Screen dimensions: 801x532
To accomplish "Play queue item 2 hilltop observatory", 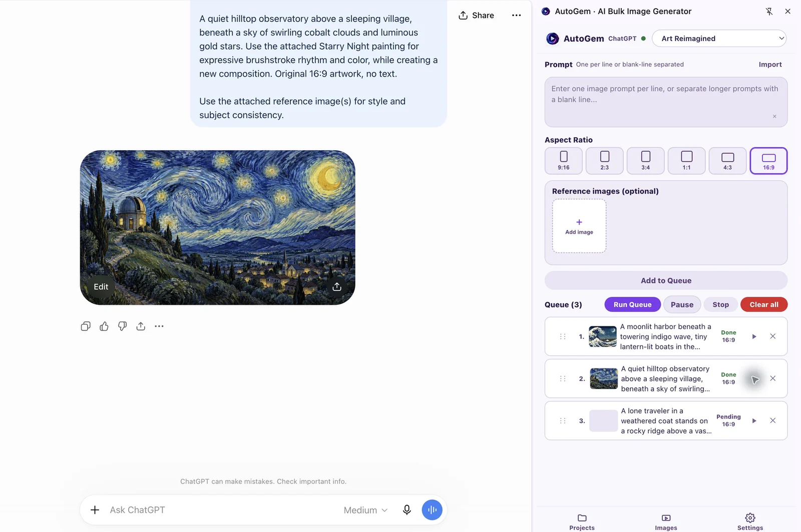I will point(754,379).
